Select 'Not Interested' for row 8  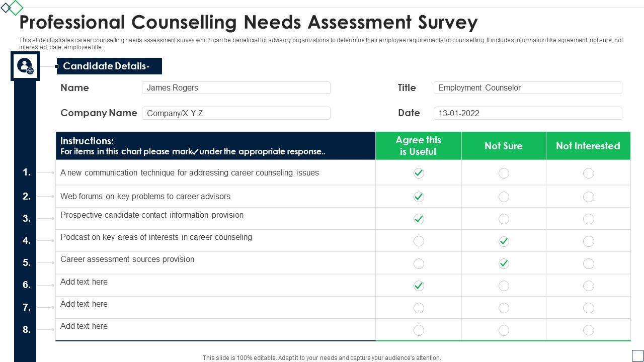click(x=588, y=330)
